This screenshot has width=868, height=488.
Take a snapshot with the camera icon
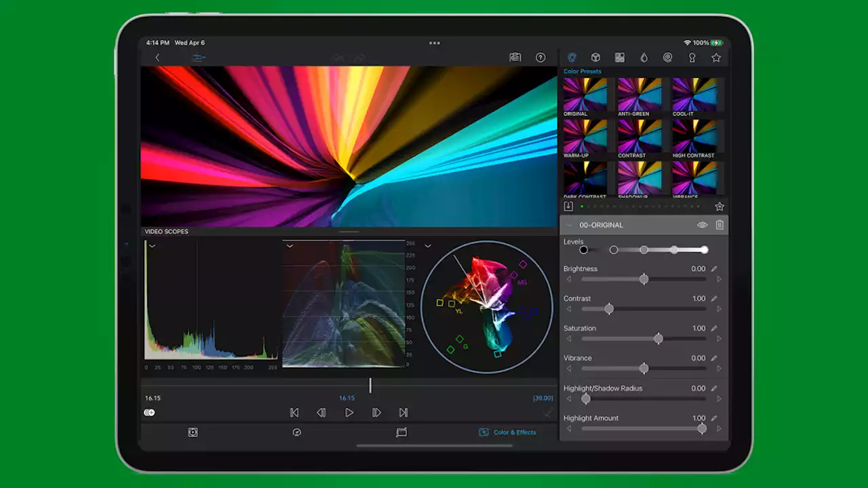pos(515,58)
